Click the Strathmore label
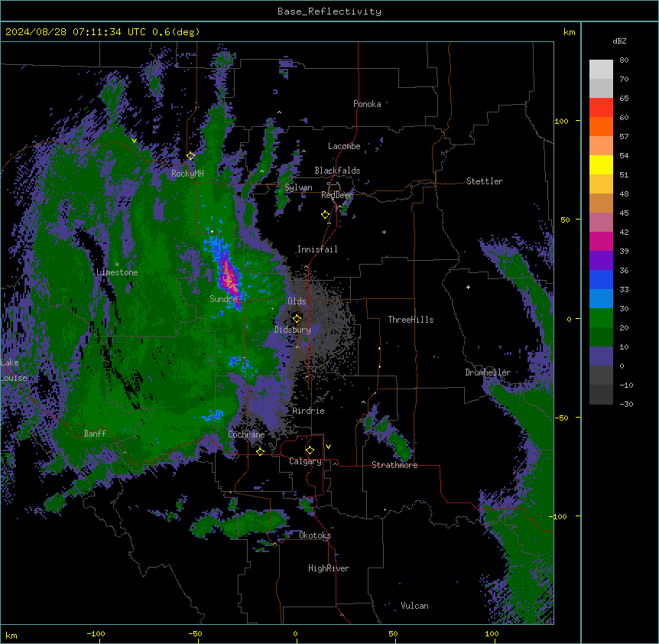 pyautogui.click(x=394, y=465)
